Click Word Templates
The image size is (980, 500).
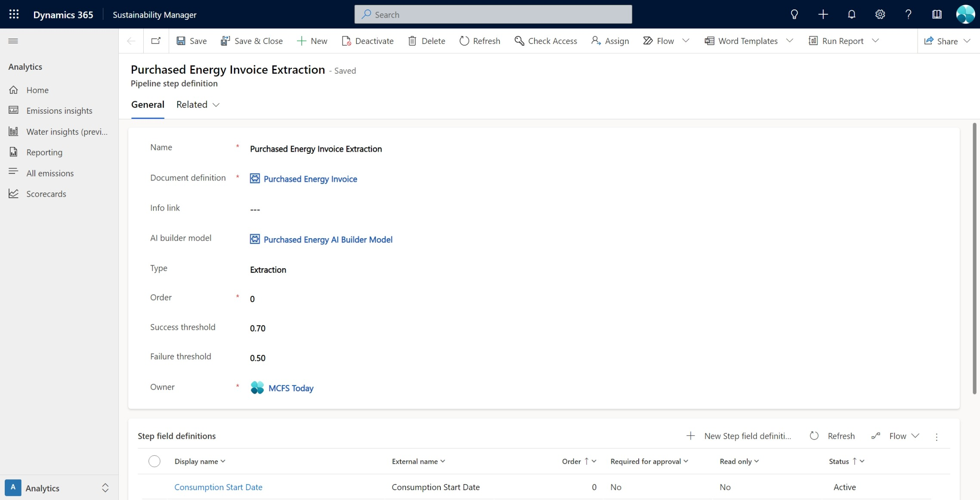click(741, 41)
